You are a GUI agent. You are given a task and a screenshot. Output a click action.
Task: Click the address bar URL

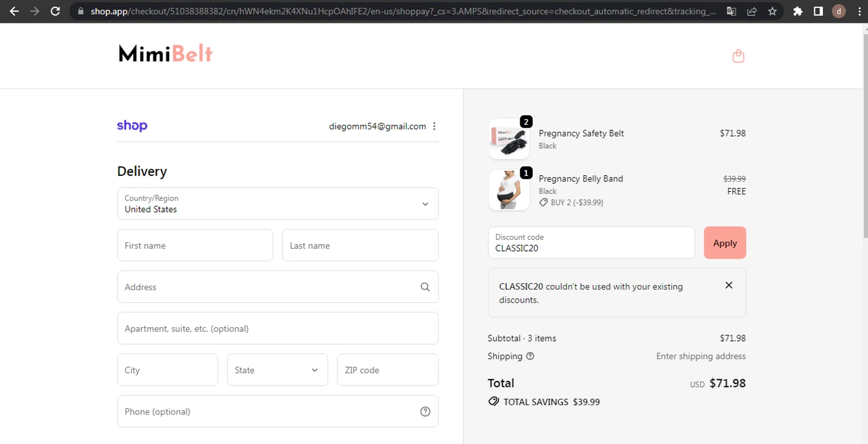pos(403,11)
